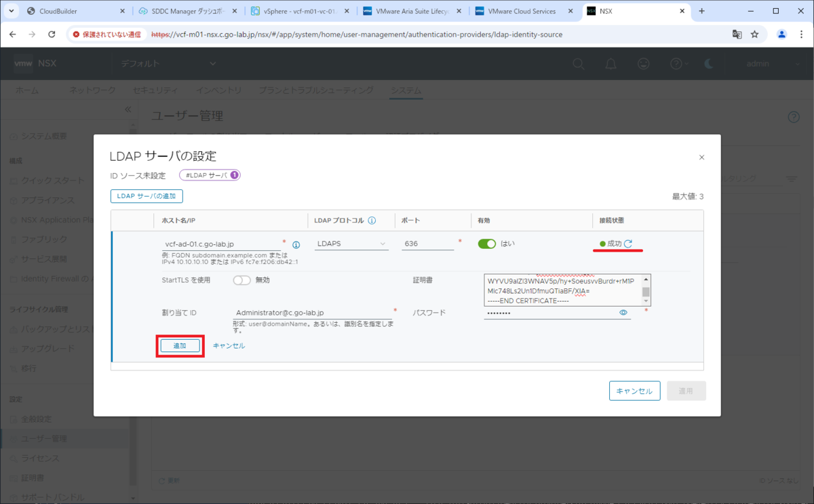Open the info tooltip beside the host name field
The image size is (814, 504).
click(x=296, y=244)
